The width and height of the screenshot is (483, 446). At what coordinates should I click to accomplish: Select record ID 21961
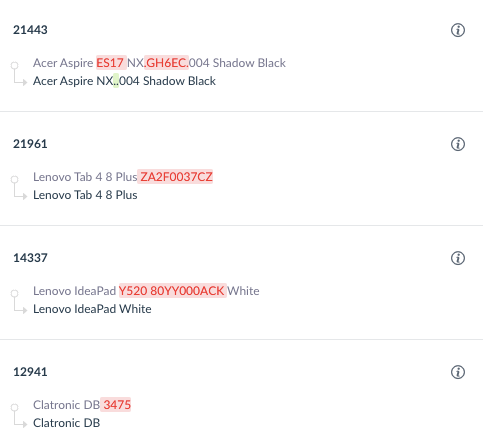(x=30, y=144)
